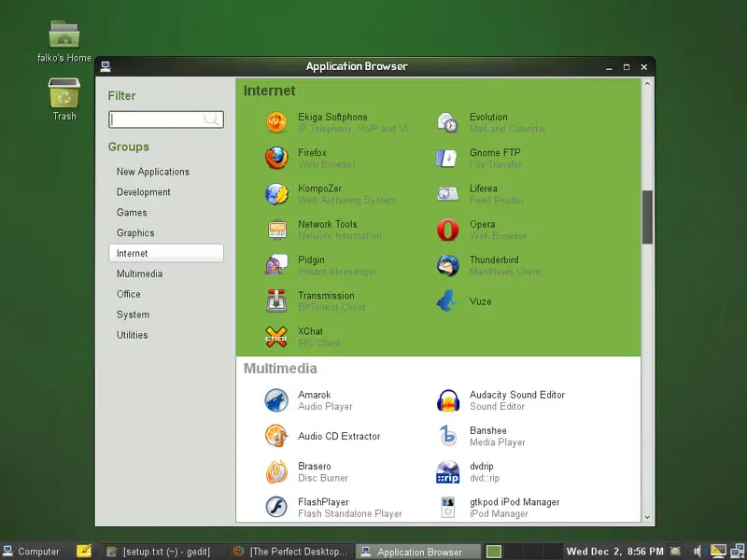Select the Graphics group
The image size is (747, 560).
[x=166, y=232]
